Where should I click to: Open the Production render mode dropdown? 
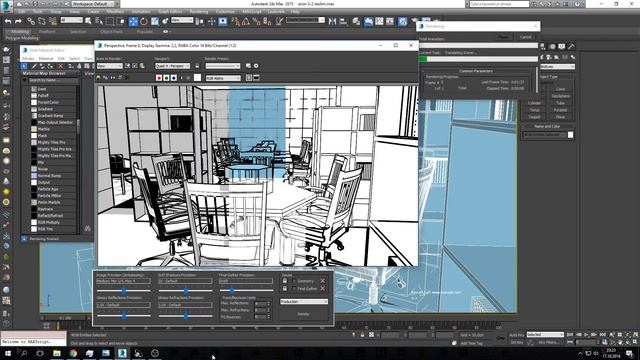304,302
